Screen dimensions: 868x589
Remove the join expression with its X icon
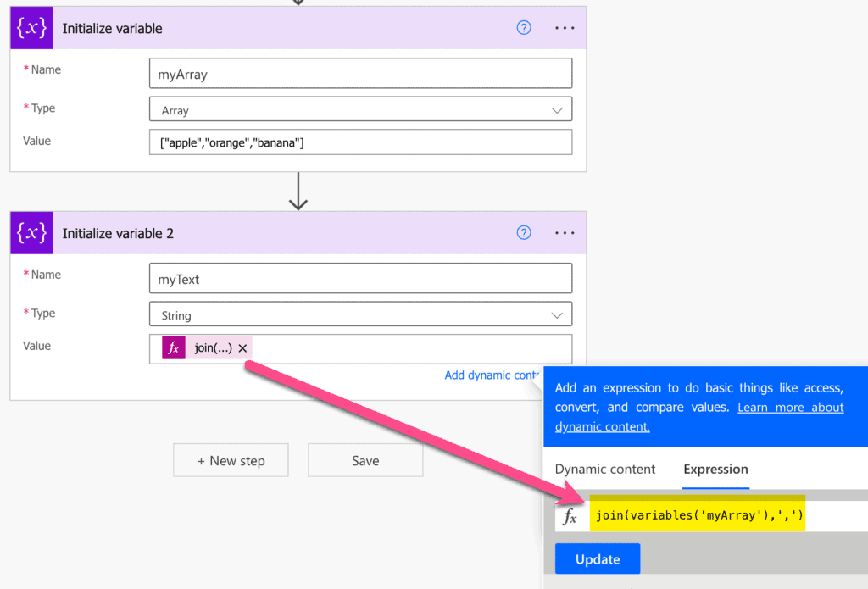pyautogui.click(x=242, y=347)
